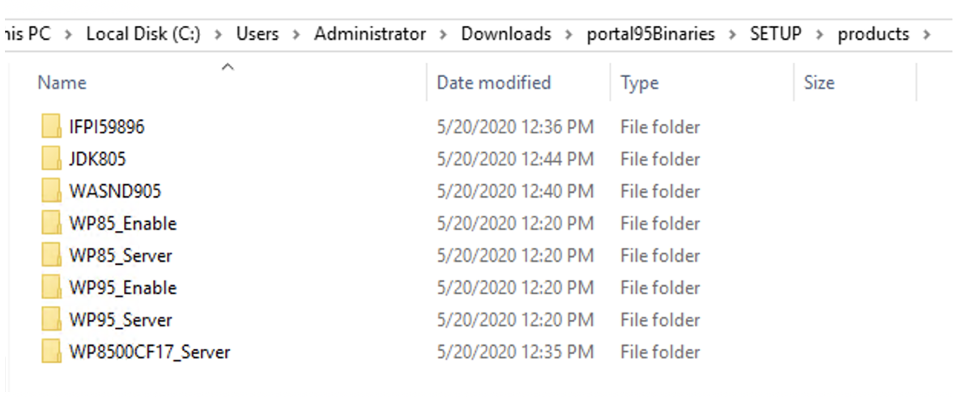The height and width of the screenshot is (397, 980).
Task: Select the JDK805 folder icon
Action: point(51,159)
